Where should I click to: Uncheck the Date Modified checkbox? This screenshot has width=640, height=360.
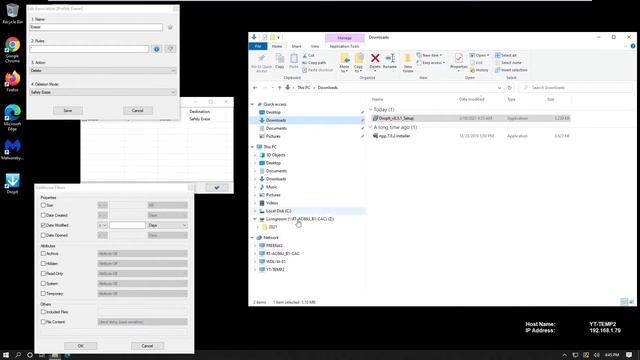(x=43, y=225)
